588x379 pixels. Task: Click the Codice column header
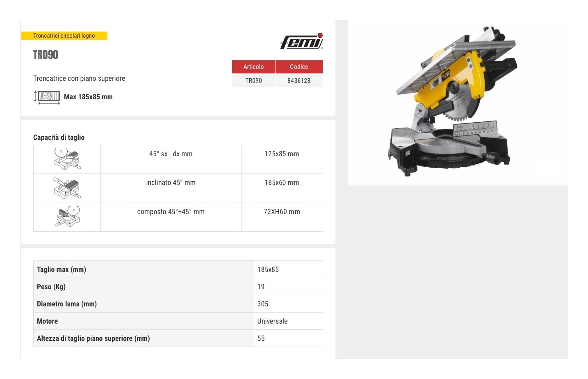pyautogui.click(x=299, y=67)
